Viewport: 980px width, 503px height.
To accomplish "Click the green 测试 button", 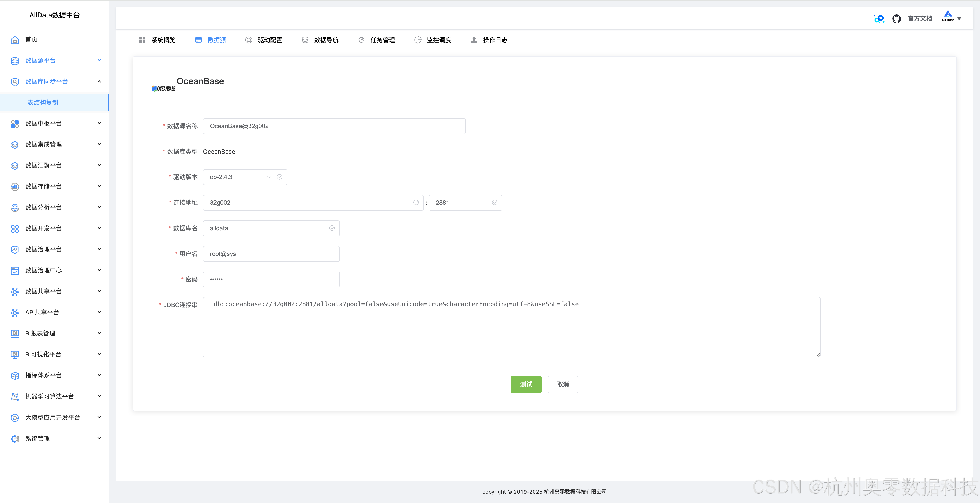I will [x=526, y=384].
